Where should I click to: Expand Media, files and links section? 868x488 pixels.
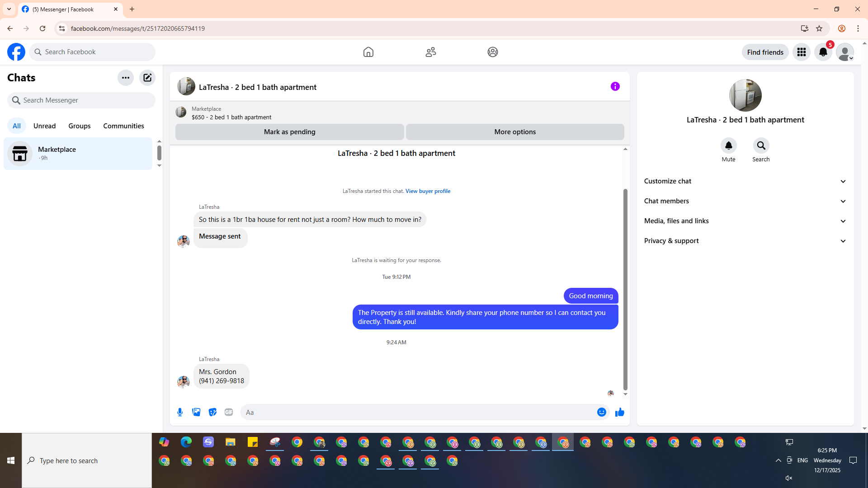(x=745, y=221)
